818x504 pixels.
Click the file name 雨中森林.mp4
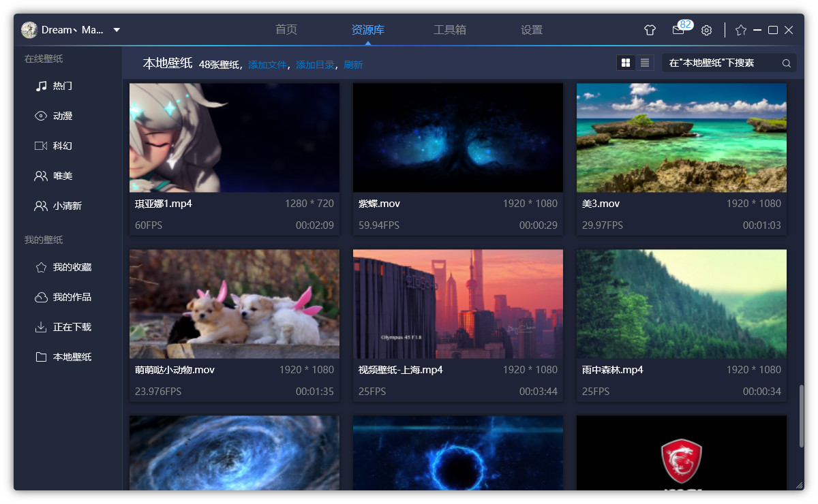point(613,370)
